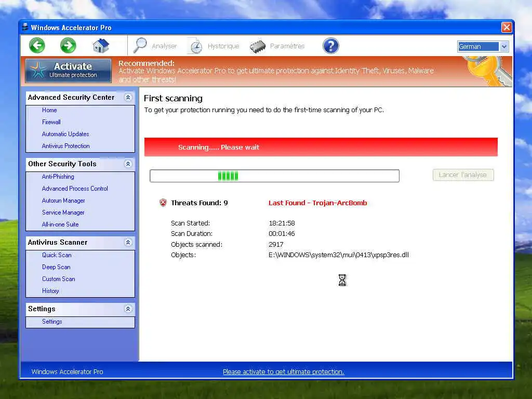
Task: Open Antivirus Protection link
Action: point(66,146)
